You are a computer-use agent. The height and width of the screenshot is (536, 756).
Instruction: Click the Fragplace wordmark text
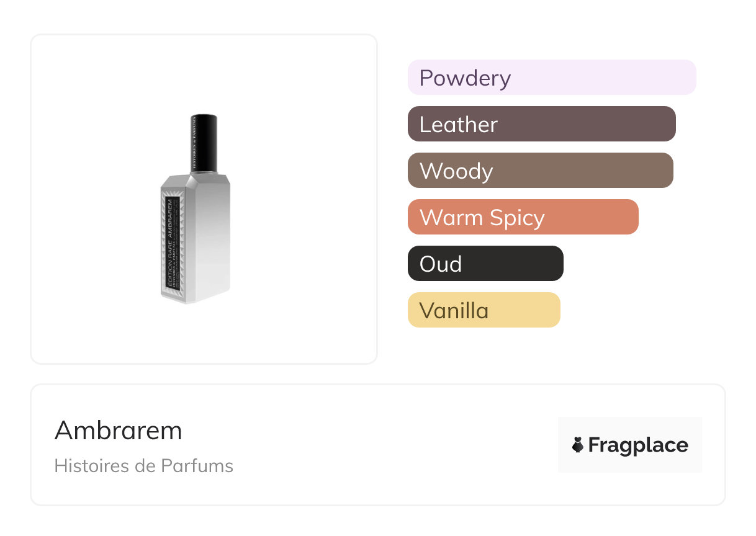click(x=638, y=445)
